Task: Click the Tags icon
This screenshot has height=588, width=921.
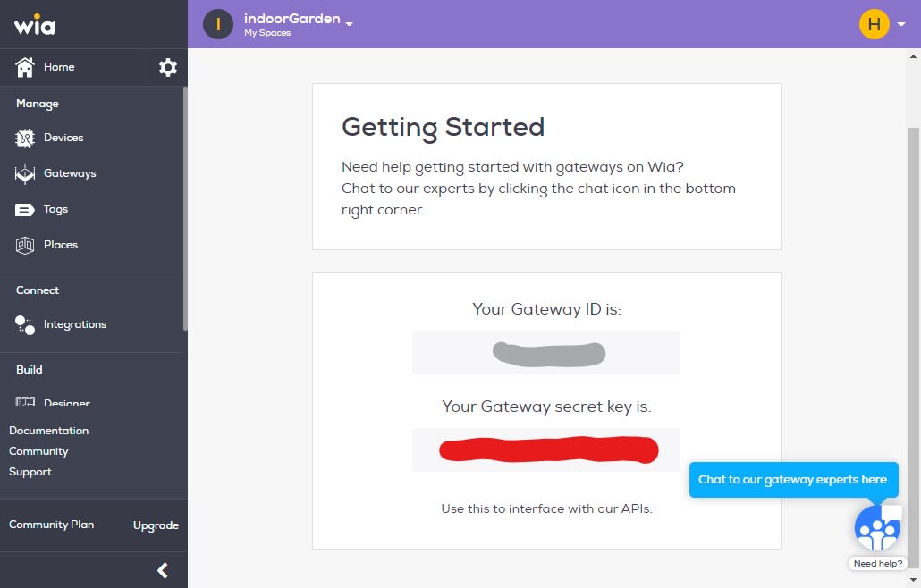Action: pyautogui.click(x=25, y=209)
